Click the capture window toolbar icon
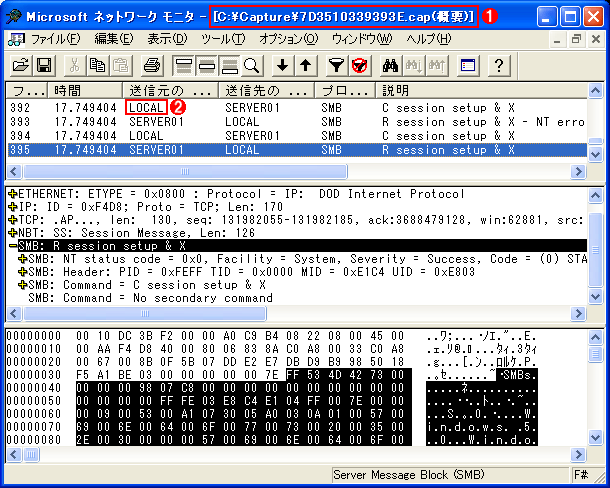 coord(468,65)
